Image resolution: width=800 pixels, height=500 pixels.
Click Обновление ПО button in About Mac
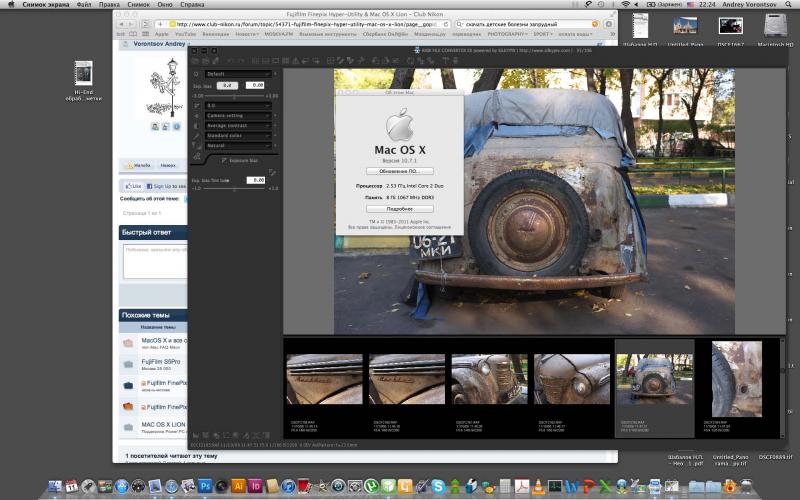click(399, 171)
